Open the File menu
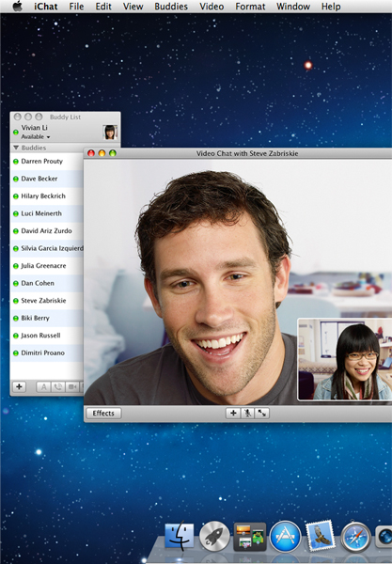The image size is (392, 564). point(78,7)
